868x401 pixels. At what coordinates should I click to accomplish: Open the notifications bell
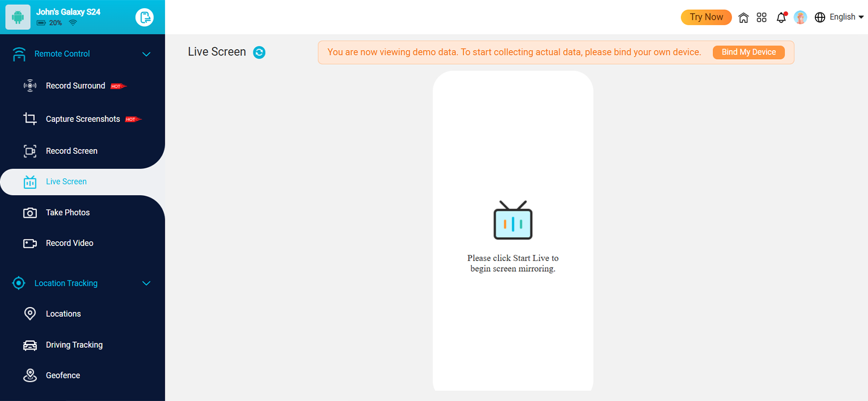tap(781, 17)
